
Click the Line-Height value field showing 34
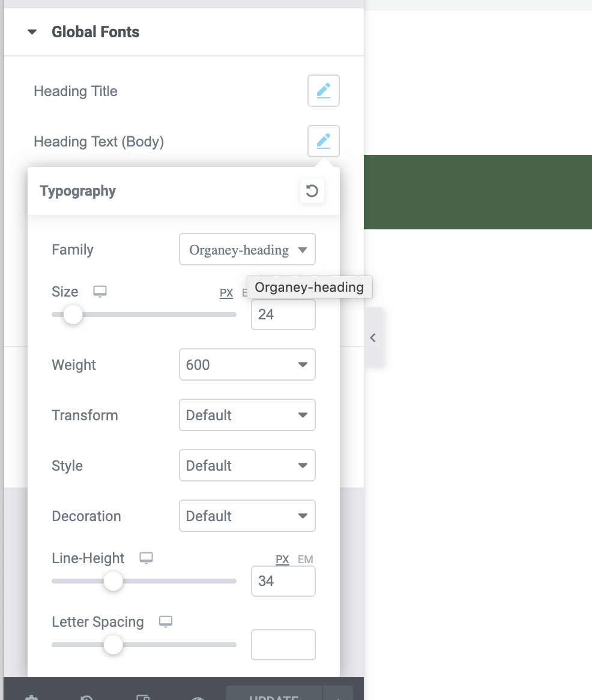[x=283, y=581]
